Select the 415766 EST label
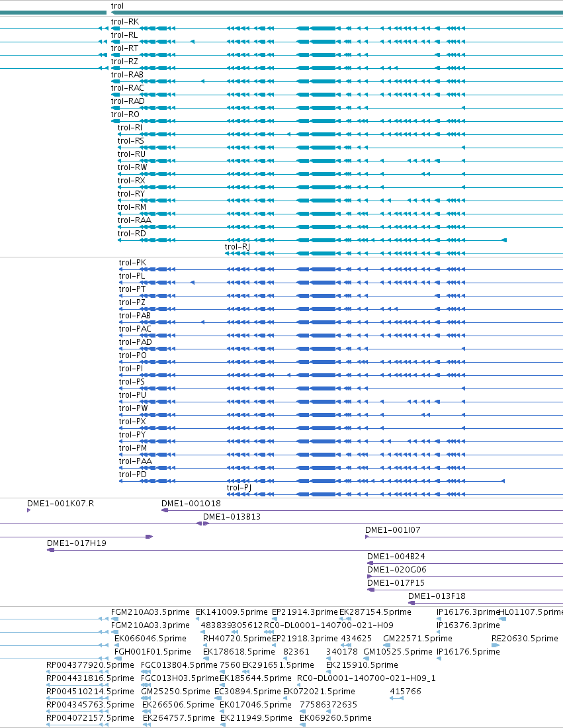This screenshot has height=728, width=563. click(406, 692)
